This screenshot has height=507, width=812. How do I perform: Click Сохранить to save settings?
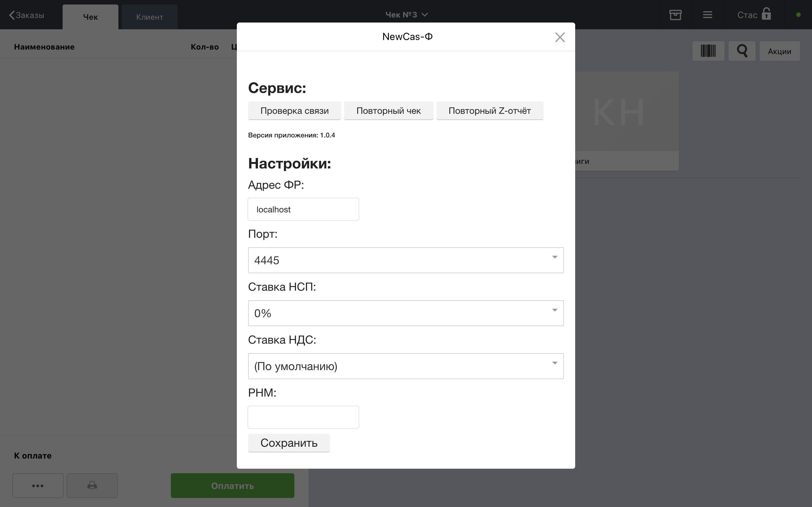tap(288, 443)
